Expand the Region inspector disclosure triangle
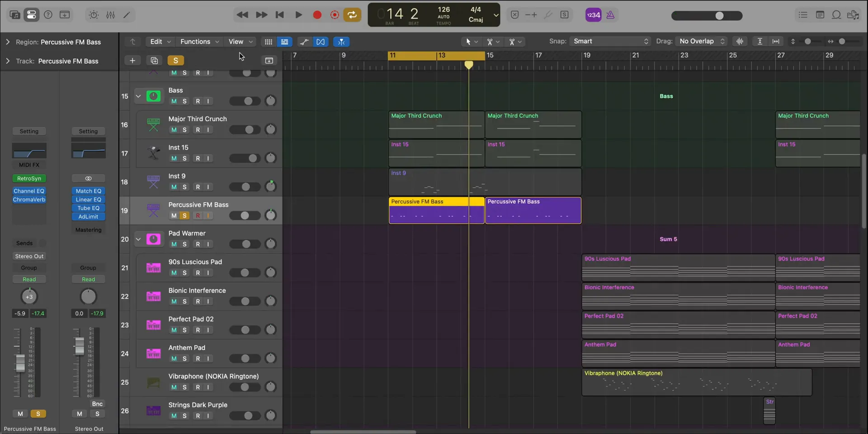This screenshot has width=868, height=434. coord(8,42)
